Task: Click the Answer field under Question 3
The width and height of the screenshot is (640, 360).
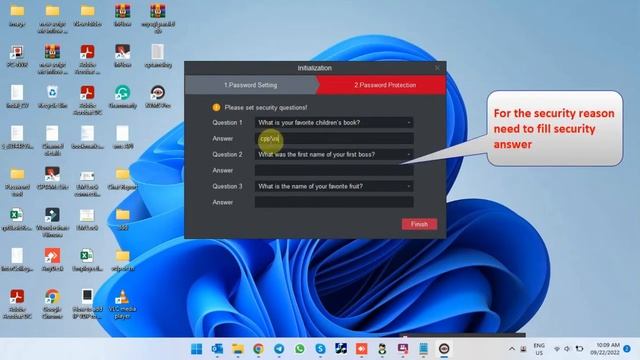Action: coord(334,202)
